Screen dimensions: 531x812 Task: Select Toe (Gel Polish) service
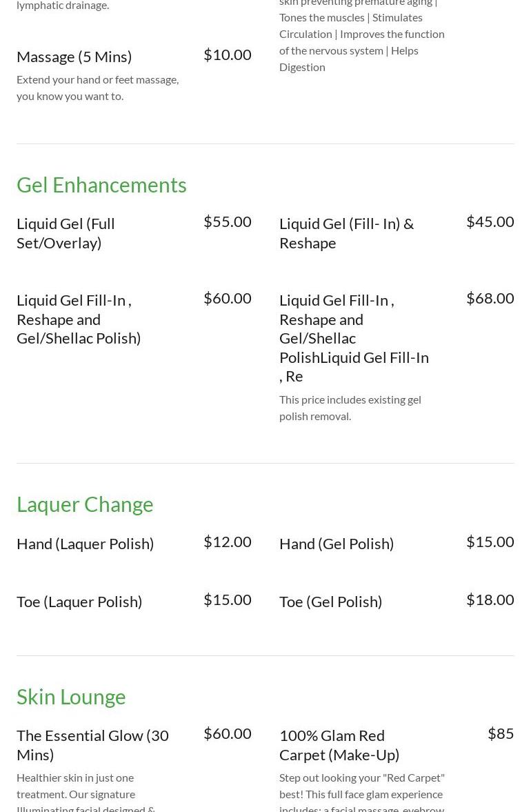(x=330, y=602)
